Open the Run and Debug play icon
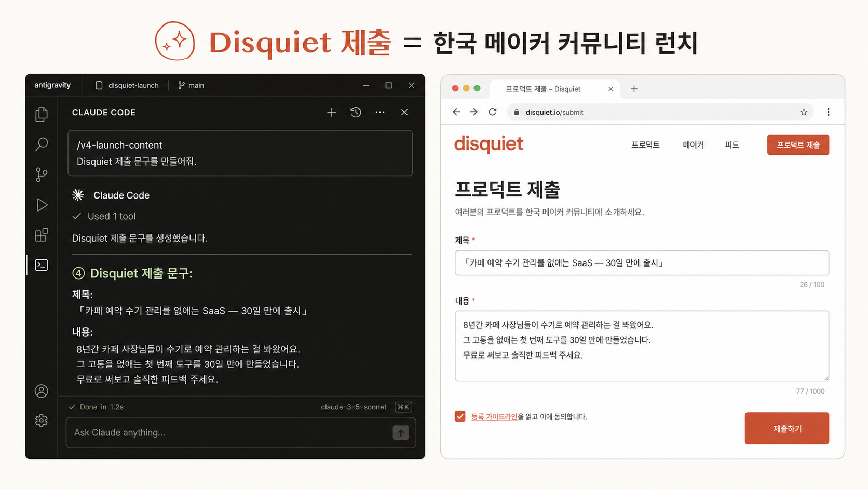 coord(42,205)
